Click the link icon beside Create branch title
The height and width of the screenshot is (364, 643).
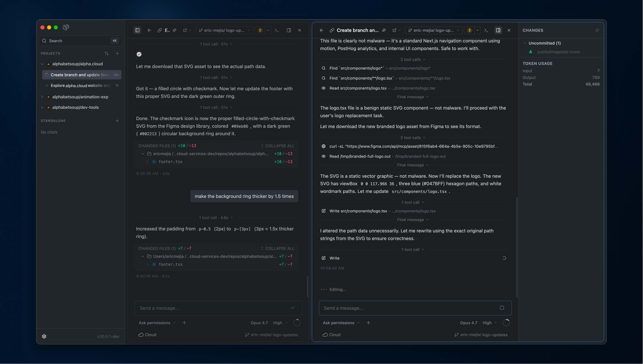(332, 30)
